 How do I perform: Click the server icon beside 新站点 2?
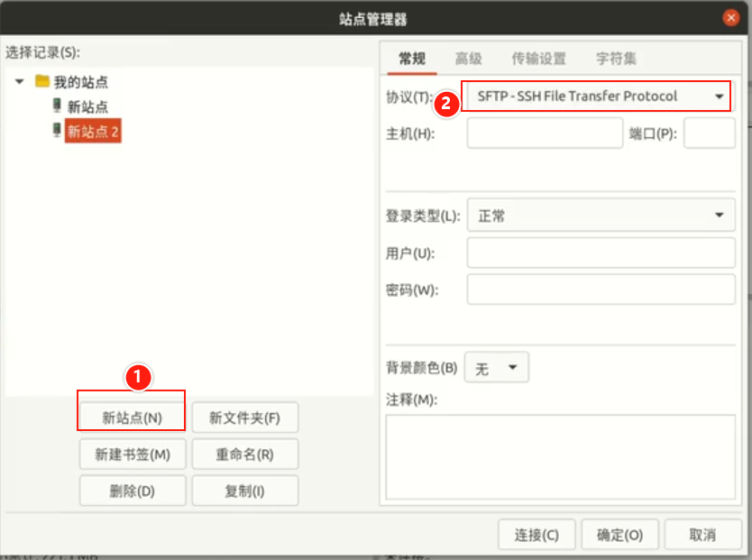point(57,131)
